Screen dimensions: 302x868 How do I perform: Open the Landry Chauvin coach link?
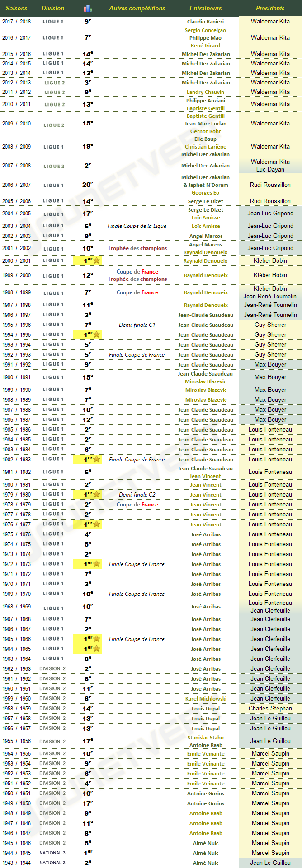pyautogui.click(x=206, y=92)
